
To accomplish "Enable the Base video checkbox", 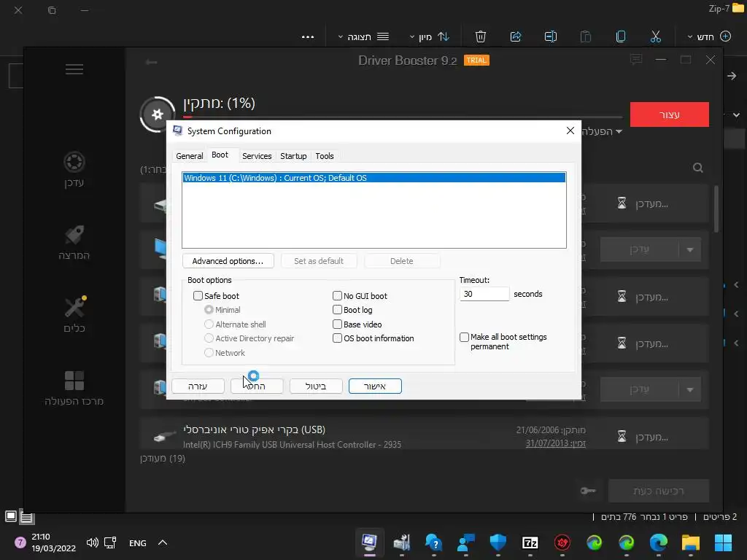I will (337, 324).
